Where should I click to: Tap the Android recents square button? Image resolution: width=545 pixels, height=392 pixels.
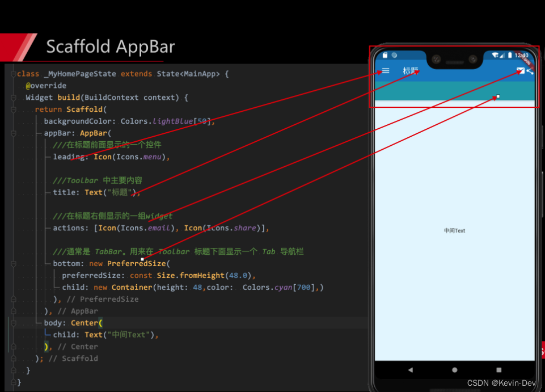(x=498, y=370)
